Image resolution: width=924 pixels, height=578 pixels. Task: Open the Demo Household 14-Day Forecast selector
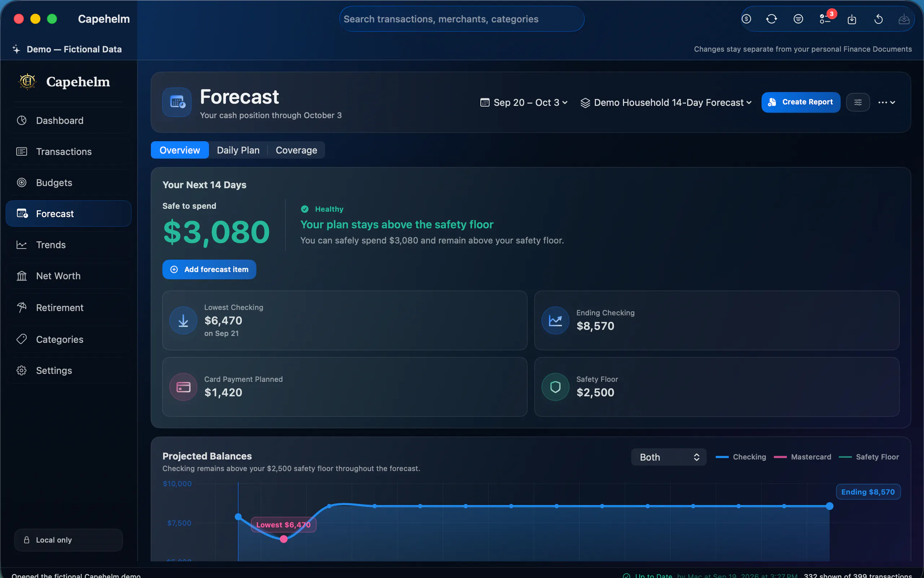point(666,103)
